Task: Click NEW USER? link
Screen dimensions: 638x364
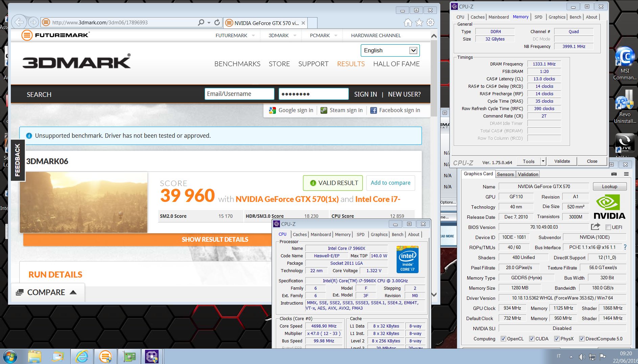Action: (404, 94)
